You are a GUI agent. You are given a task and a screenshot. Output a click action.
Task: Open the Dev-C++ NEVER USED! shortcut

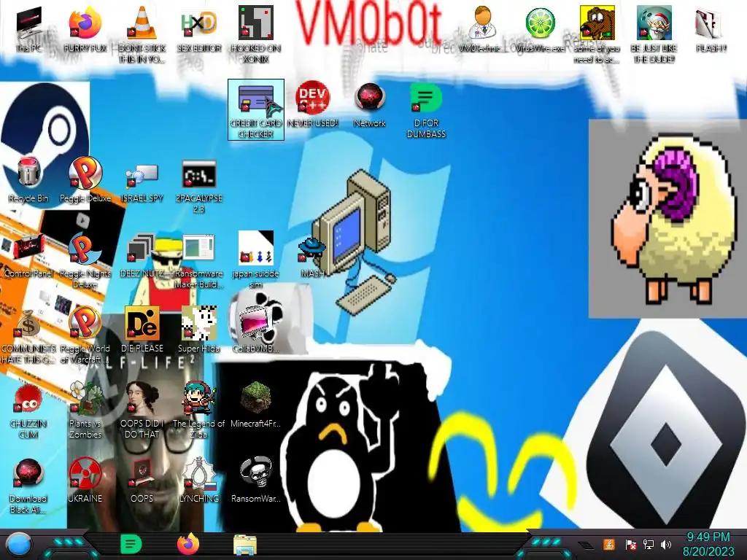(x=312, y=105)
